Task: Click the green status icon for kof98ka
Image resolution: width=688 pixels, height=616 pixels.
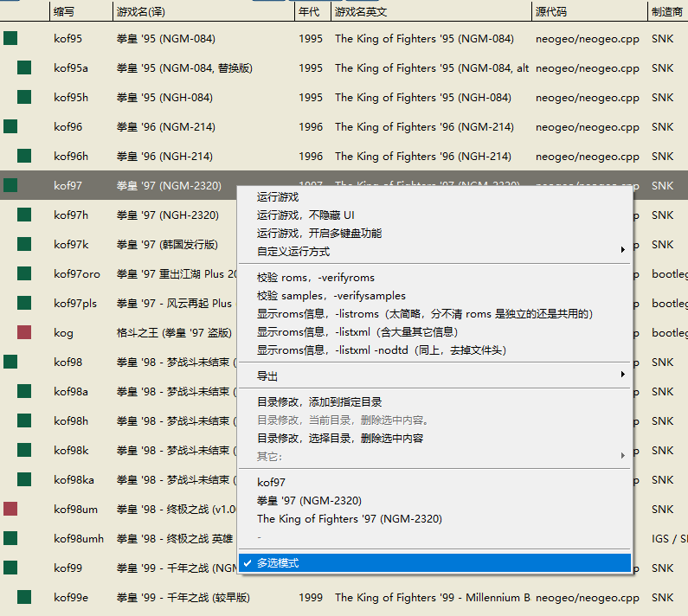Action: [x=24, y=479]
